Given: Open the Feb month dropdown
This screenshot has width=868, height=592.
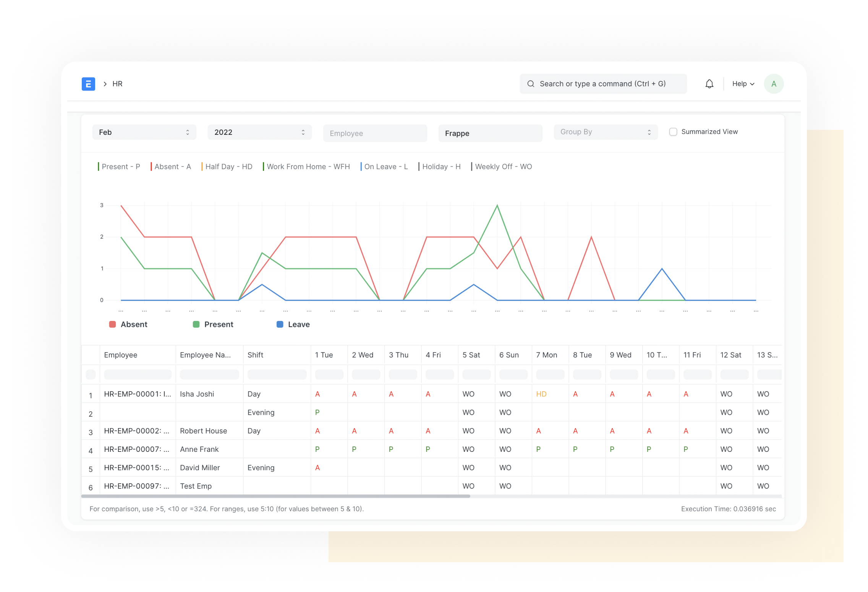Looking at the screenshot, I should pos(144,132).
